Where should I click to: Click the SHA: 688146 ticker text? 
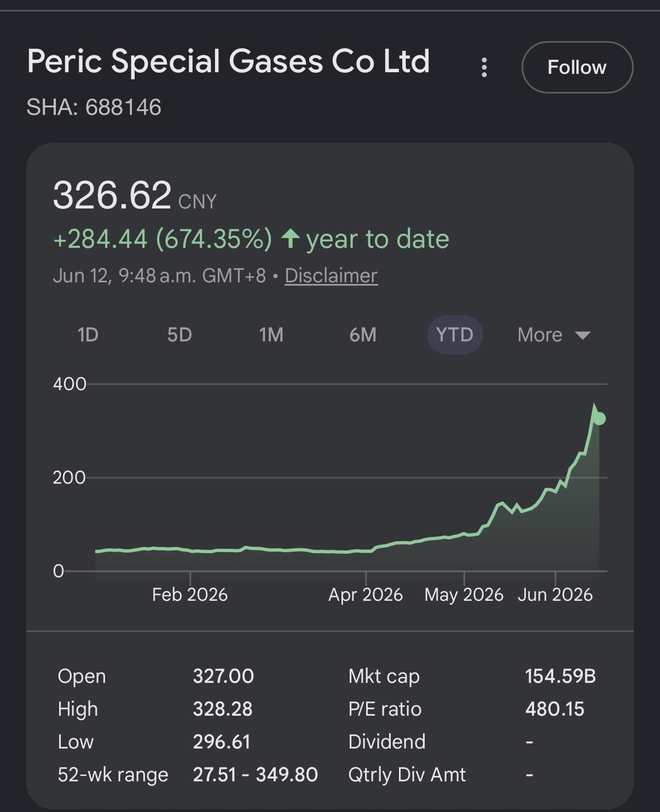click(94, 107)
